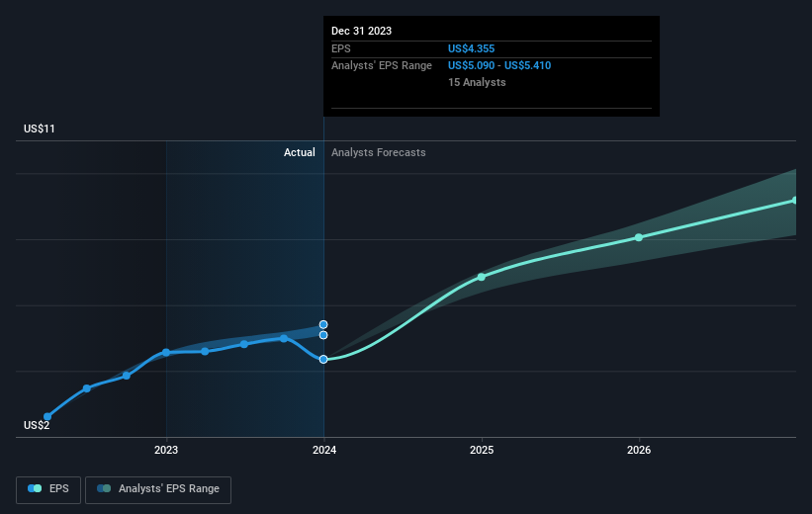Image resolution: width=812 pixels, height=514 pixels.
Task: Click the 2025 forecast EPS data point
Action: pos(482,277)
